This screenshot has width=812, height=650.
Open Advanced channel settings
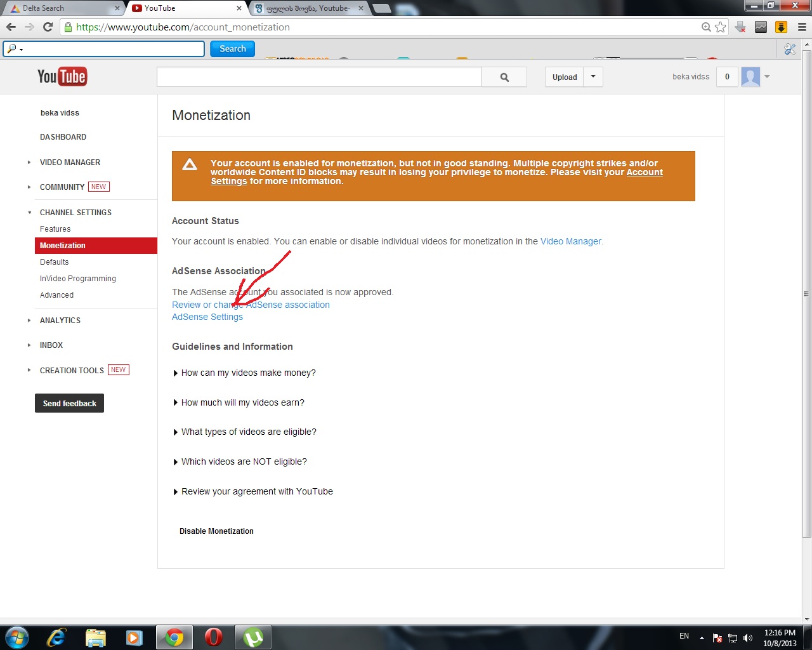[56, 295]
